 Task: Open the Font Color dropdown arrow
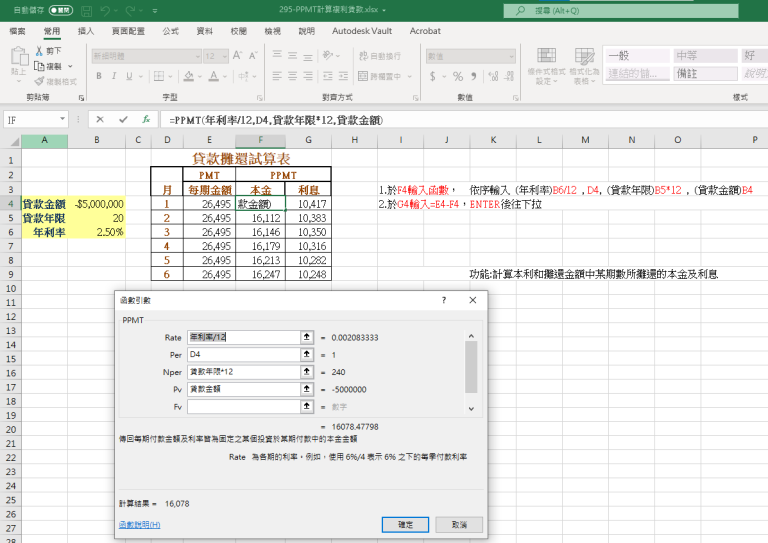click(x=225, y=76)
